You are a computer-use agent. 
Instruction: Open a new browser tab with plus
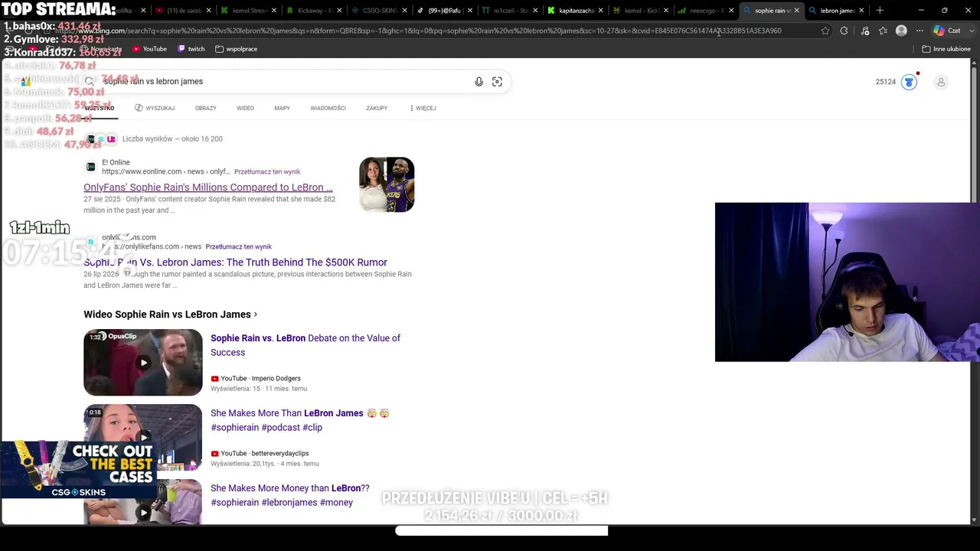pyautogui.click(x=880, y=11)
